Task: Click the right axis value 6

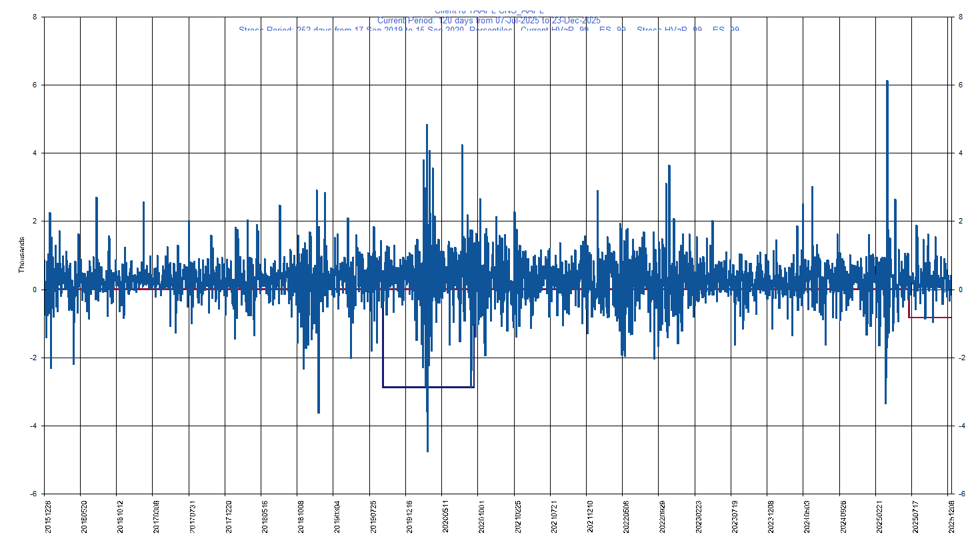Action: (960, 85)
